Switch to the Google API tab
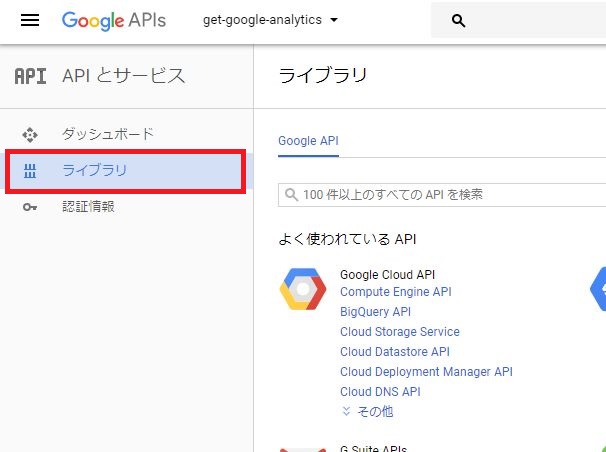 pyautogui.click(x=308, y=141)
